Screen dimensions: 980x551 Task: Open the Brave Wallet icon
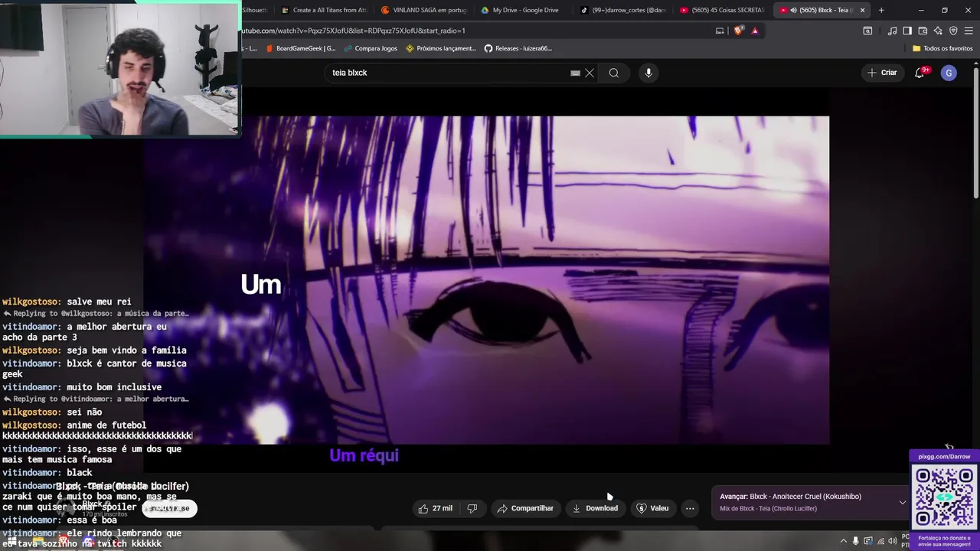coord(923,31)
